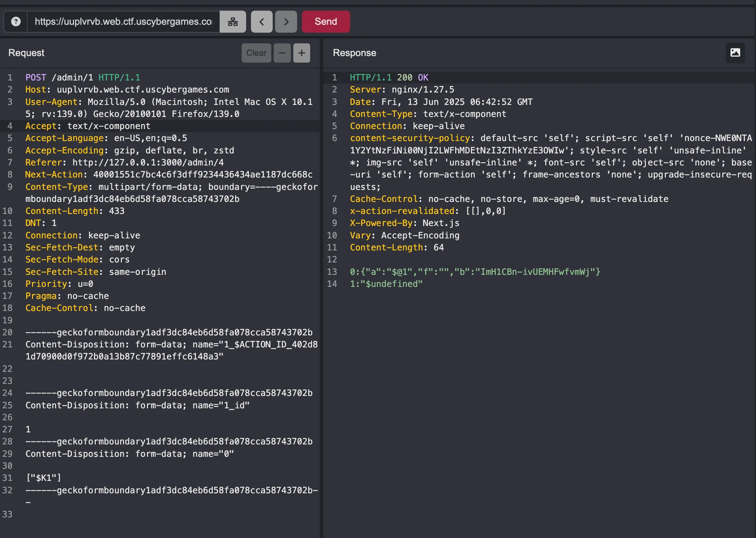756x538 pixels.
Task: Click the content-security-policy response header
Action: 410,138
